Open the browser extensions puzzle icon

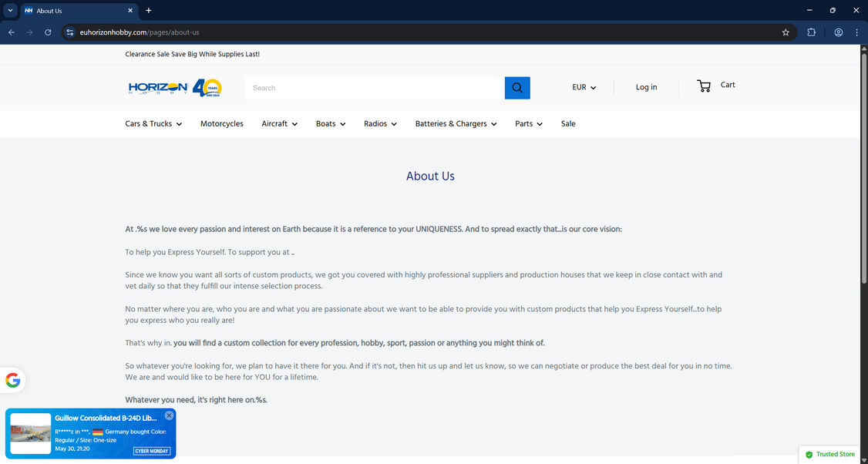tap(811, 32)
